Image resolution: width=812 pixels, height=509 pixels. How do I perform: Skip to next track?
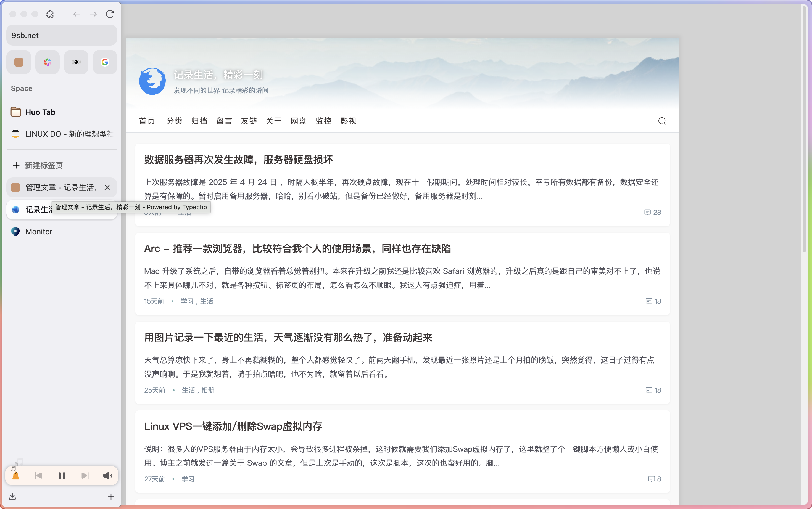85,475
